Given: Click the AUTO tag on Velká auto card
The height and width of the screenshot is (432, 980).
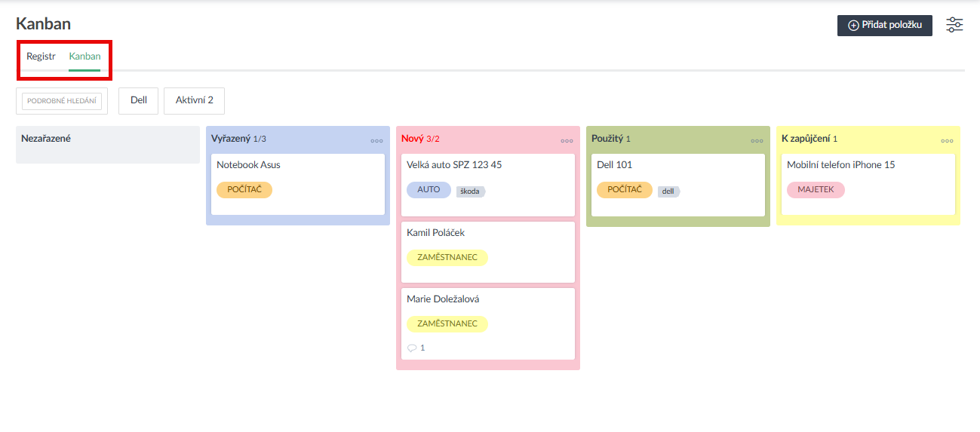Looking at the screenshot, I should pyautogui.click(x=429, y=190).
